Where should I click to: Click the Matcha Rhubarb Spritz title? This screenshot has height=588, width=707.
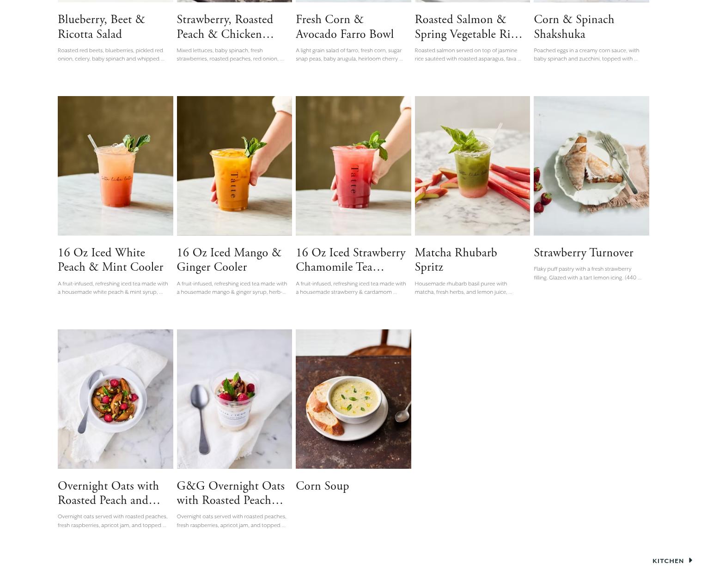(456, 260)
